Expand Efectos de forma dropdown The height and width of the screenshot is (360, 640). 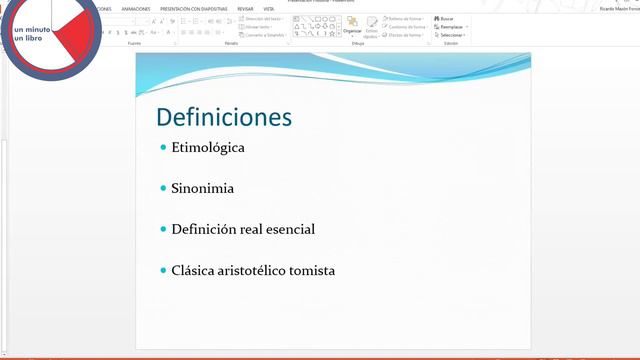[x=423, y=35]
